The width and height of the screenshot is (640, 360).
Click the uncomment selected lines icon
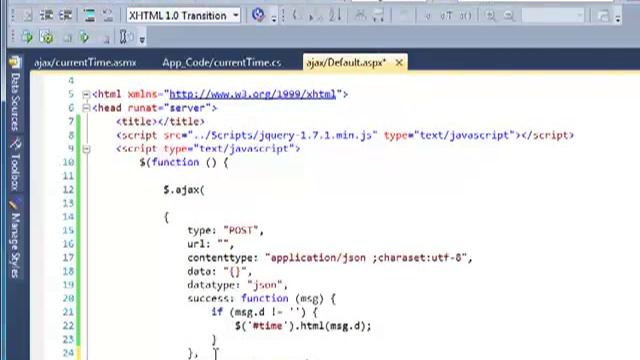click(x=108, y=16)
